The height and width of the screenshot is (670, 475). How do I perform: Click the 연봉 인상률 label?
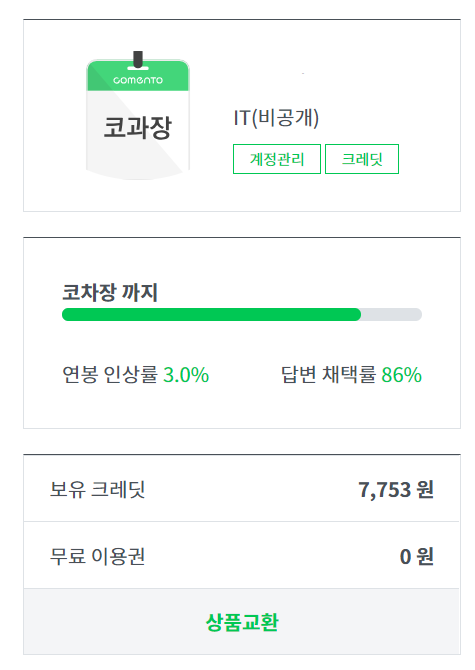coord(110,374)
